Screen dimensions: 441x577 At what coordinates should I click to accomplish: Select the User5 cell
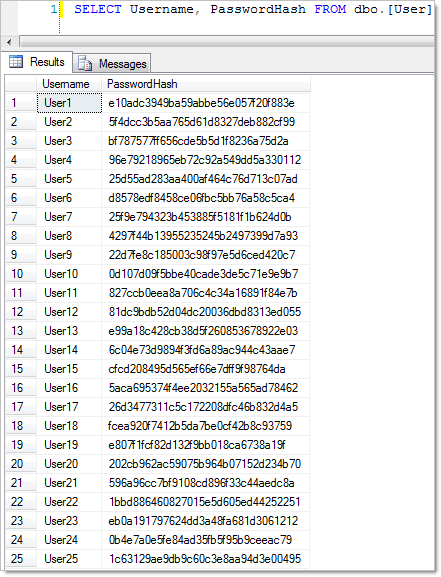(x=69, y=179)
